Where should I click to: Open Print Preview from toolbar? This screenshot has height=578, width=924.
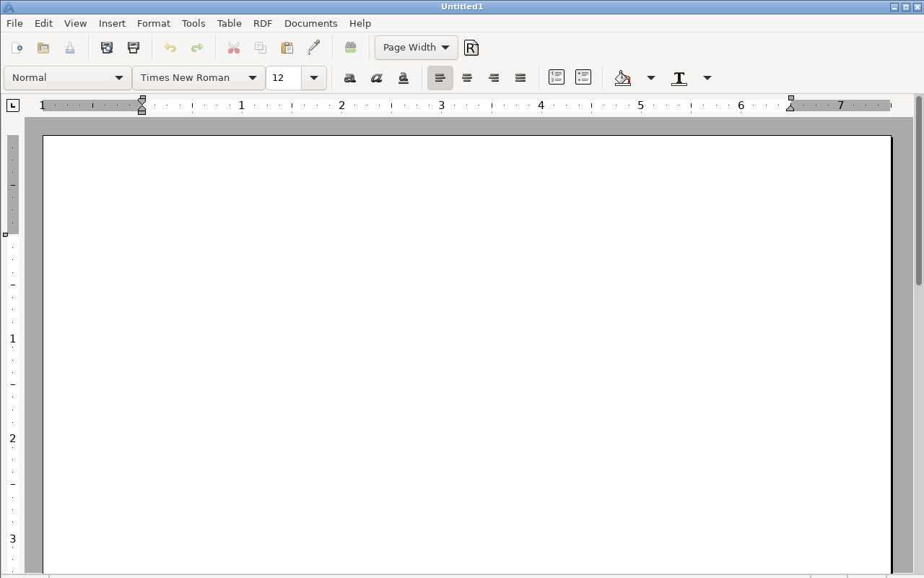point(107,48)
